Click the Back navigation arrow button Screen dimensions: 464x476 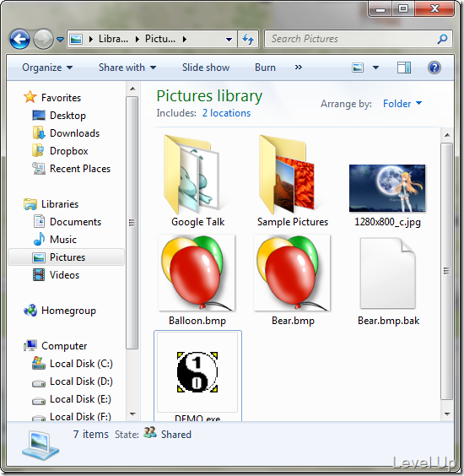19,39
